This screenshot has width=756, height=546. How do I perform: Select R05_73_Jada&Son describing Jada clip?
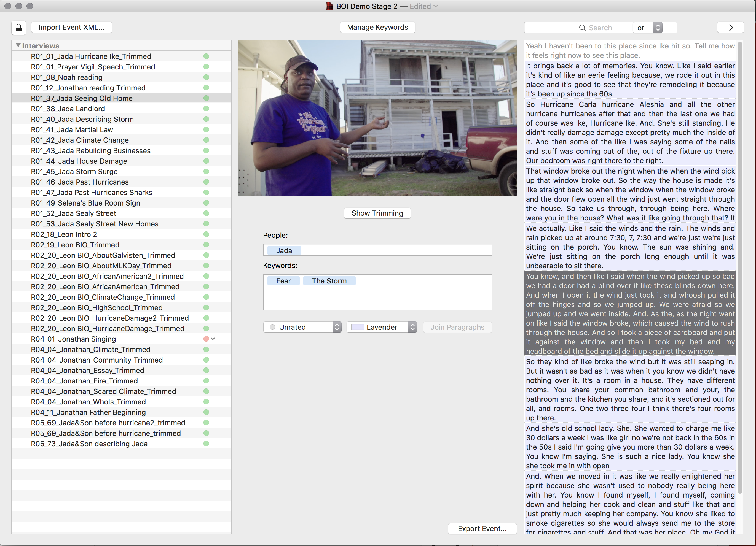pos(91,443)
